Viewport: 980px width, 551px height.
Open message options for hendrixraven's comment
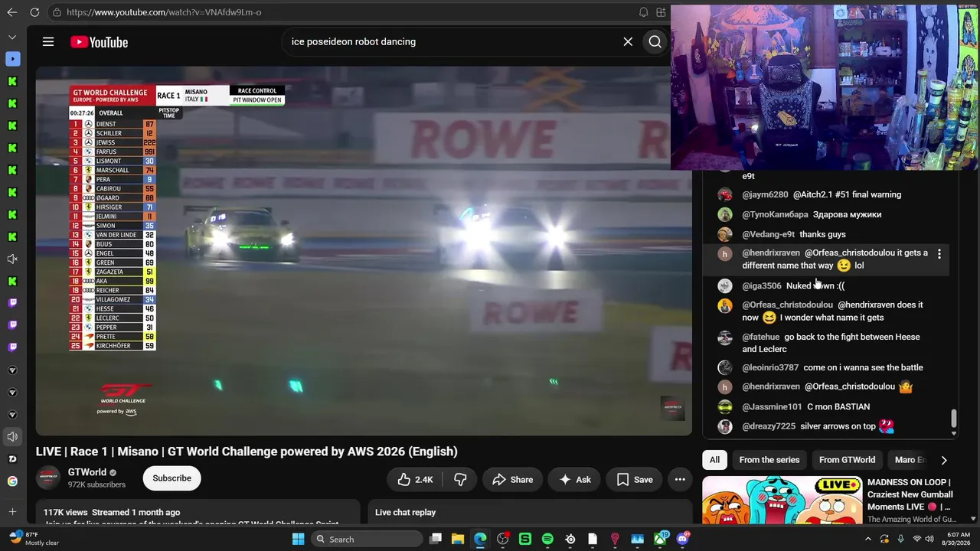click(x=939, y=253)
